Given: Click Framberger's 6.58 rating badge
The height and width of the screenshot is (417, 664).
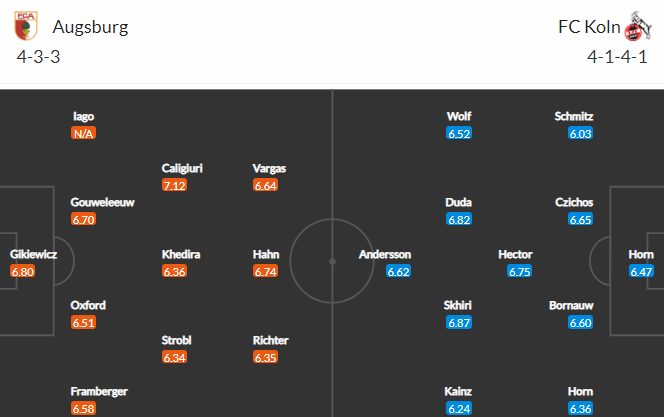Looking at the screenshot, I should click(83, 409).
